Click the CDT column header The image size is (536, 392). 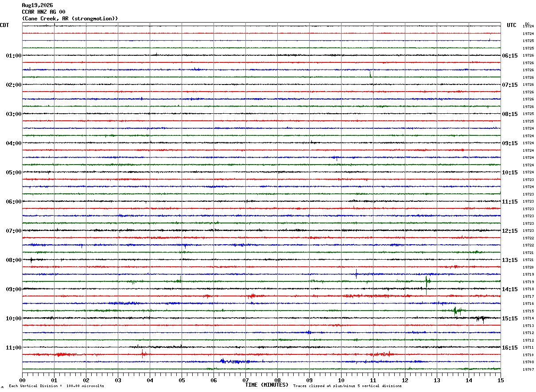pos(4,25)
